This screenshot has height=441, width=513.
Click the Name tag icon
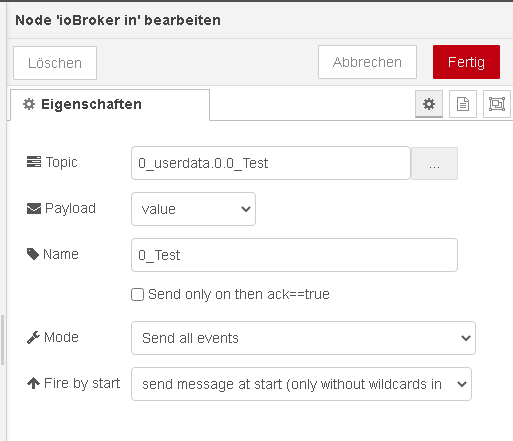tap(33, 254)
